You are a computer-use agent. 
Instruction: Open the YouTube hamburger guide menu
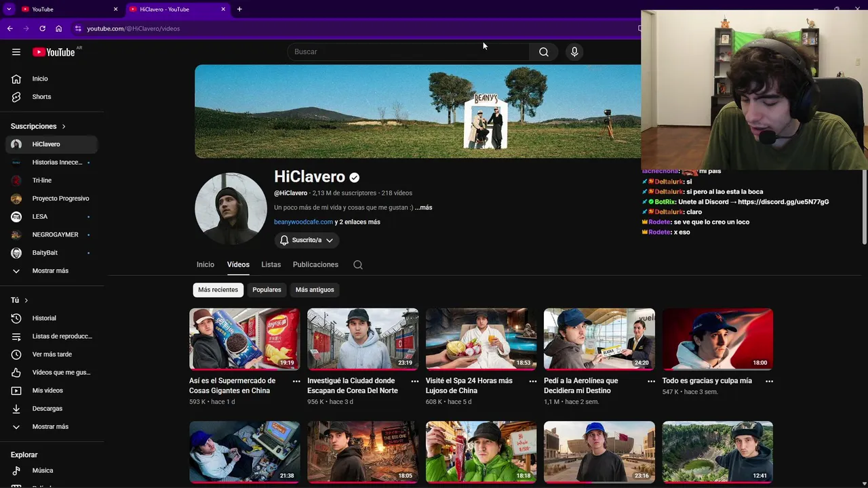[16, 52]
